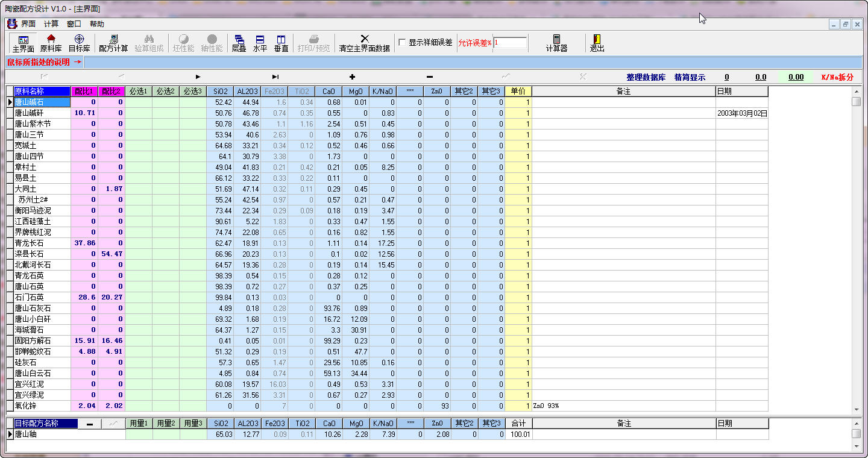Arrange windows with 层叠 cascade
This screenshot has height=458, width=868.
point(239,43)
